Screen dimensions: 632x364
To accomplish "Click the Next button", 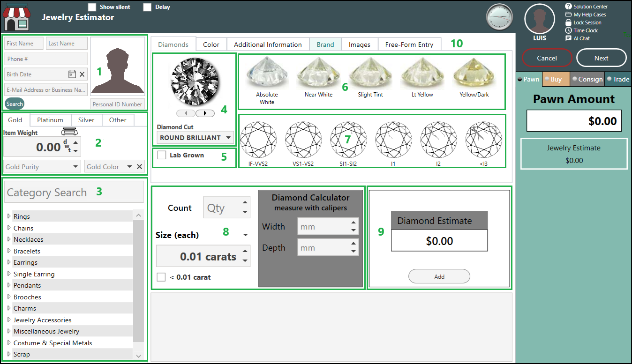I will point(602,58).
